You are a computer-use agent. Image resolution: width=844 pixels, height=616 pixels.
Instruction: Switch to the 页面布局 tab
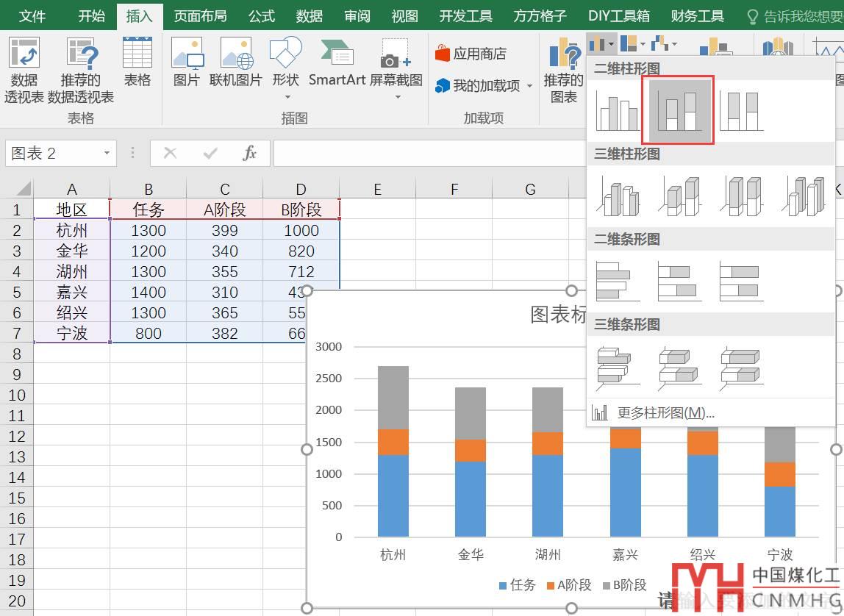pyautogui.click(x=200, y=15)
